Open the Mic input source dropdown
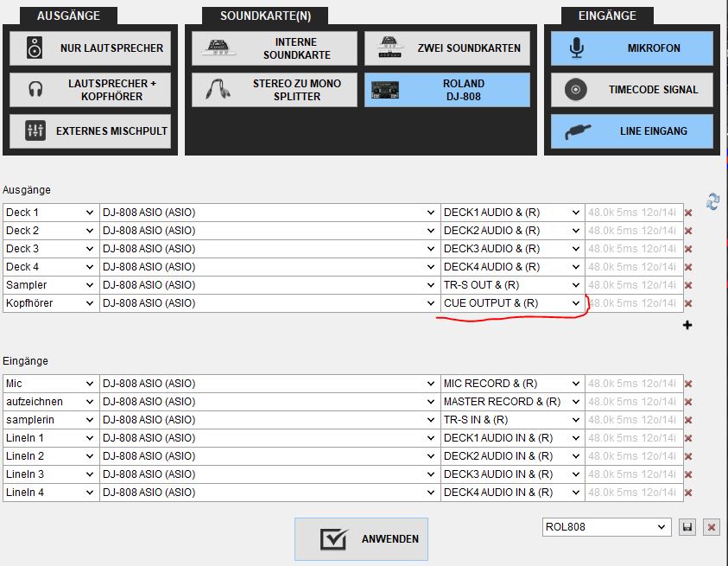The image size is (728, 566). click(51, 384)
